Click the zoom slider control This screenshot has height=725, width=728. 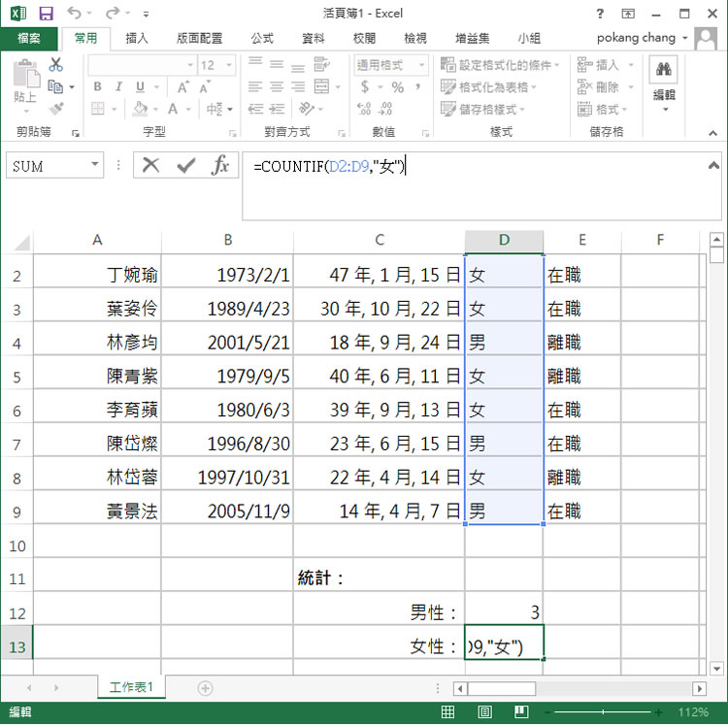click(x=603, y=711)
